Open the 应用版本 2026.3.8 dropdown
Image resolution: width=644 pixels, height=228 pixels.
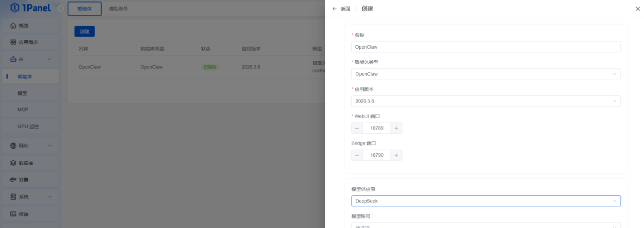[486, 101]
